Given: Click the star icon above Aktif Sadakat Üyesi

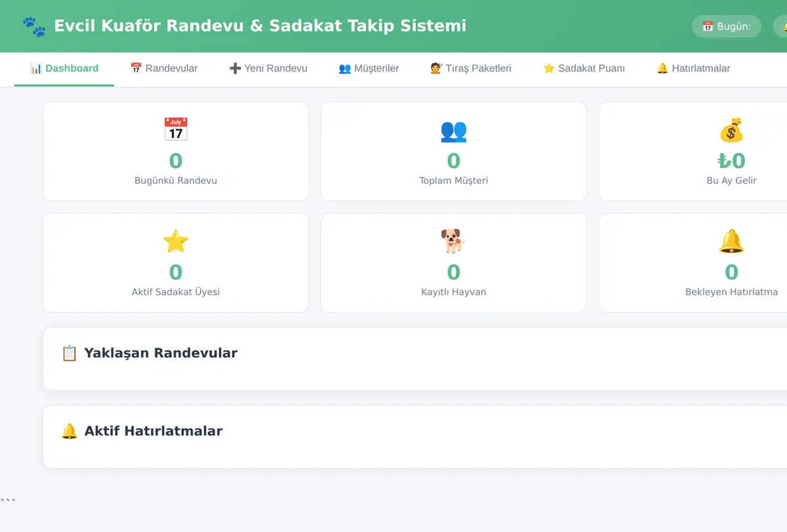Looking at the screenshot, I should pyautogui.click(x=176, y=241).
